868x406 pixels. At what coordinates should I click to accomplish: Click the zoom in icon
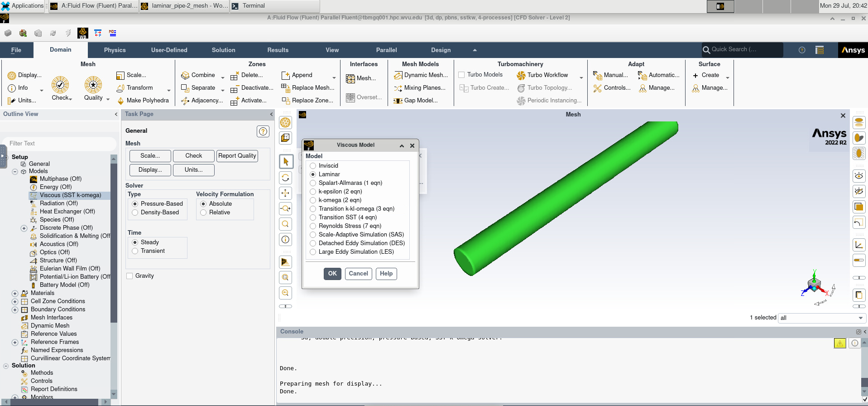(286, 277)
